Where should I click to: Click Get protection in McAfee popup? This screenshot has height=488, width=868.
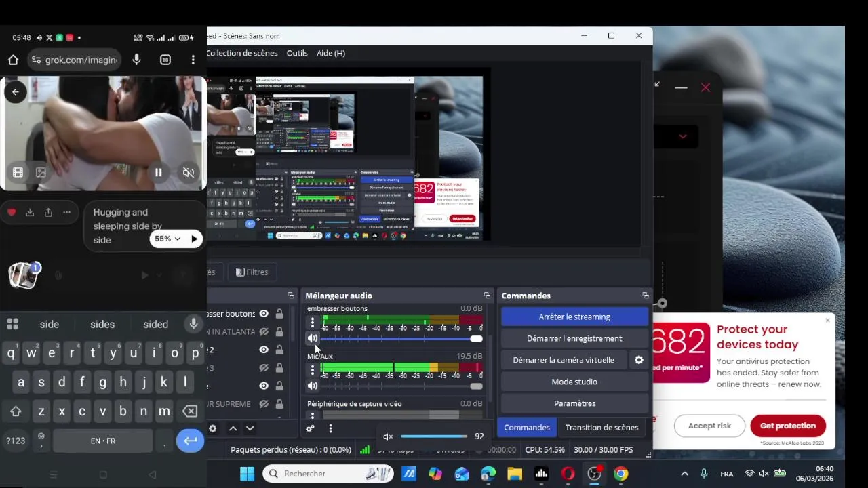tap(788, 426)
